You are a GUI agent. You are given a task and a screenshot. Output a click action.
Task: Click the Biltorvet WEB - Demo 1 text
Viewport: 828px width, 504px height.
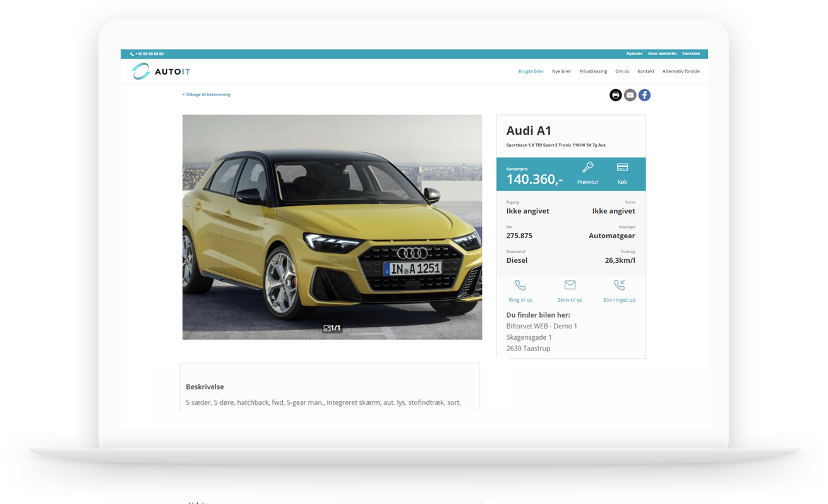(x=541, y=327)
